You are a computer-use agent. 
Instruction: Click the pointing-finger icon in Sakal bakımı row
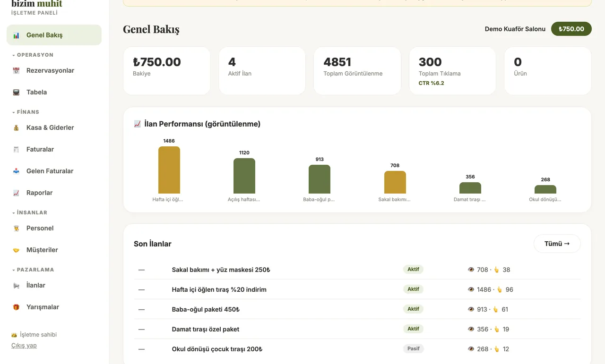[496, 270]
